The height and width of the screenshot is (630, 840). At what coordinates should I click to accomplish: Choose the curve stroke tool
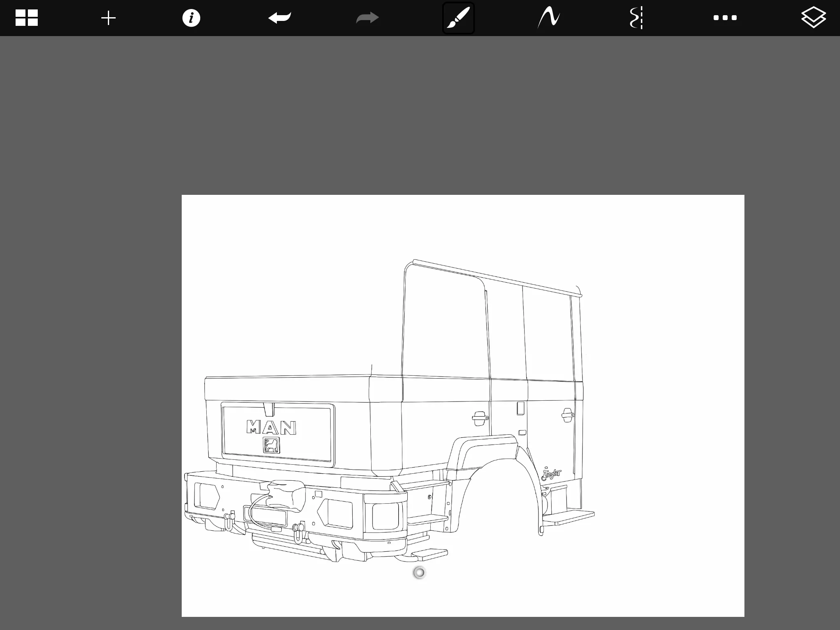[x=549, y=18]
